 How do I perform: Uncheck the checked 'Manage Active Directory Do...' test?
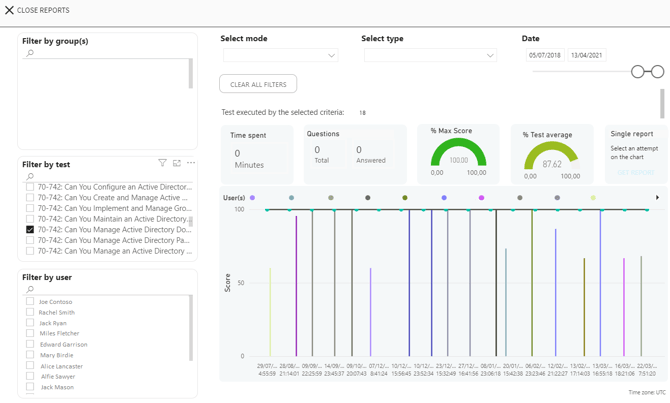click(30, 230)
